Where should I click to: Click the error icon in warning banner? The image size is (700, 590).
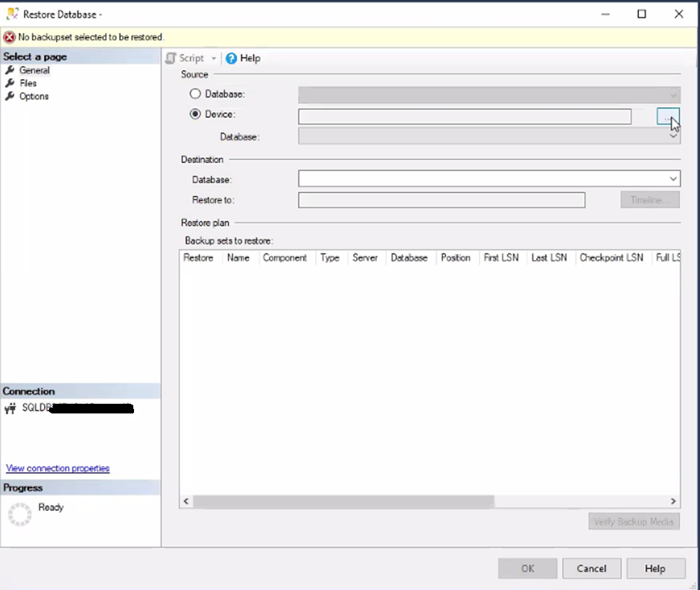click(x=10, y=37)
